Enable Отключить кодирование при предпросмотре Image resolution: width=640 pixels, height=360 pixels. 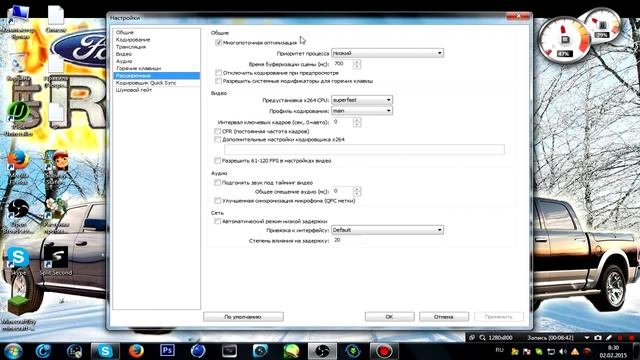(x=218, y=73)
